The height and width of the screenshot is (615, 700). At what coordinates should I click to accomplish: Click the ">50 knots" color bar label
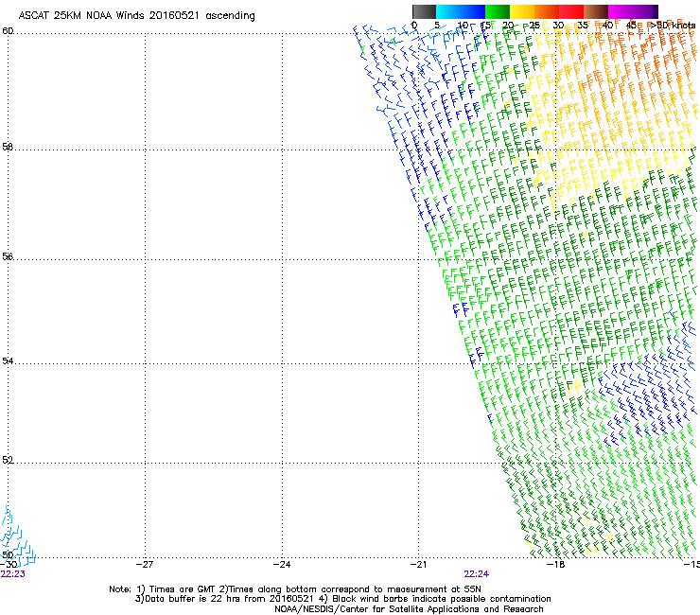click(x=674, y=25)
